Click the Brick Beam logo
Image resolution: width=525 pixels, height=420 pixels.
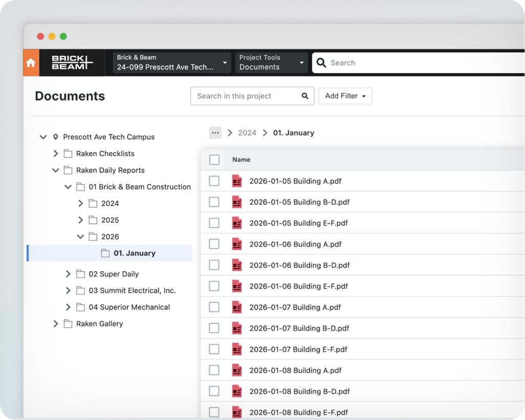[72, 63]
